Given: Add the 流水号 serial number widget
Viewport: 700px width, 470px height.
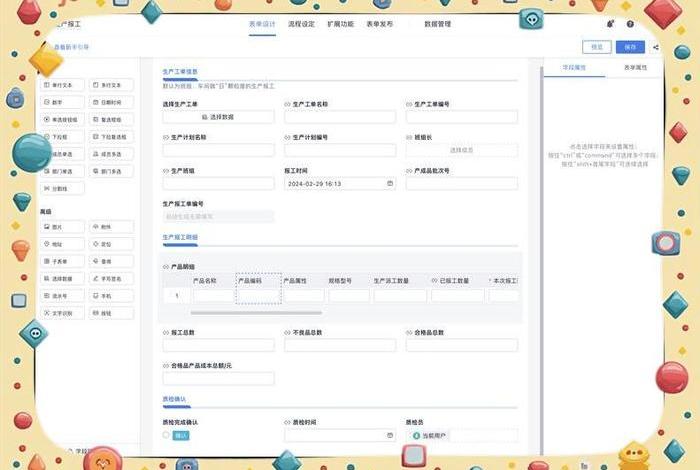Looking at the screenshot, I should point(62,296).
